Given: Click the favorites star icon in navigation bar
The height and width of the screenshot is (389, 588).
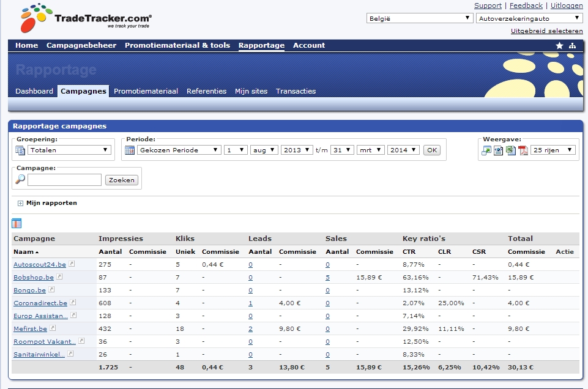Looking at the screenshot, I should point(559,46).
